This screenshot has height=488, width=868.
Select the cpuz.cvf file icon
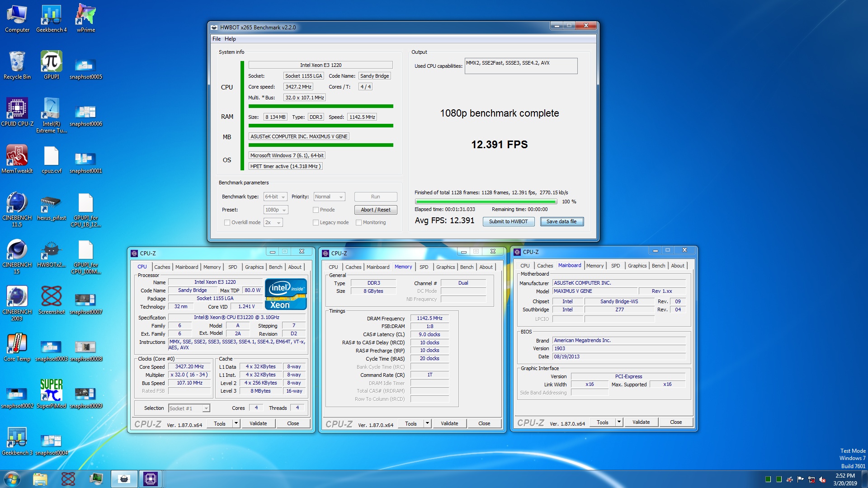[x=51, y=160]
